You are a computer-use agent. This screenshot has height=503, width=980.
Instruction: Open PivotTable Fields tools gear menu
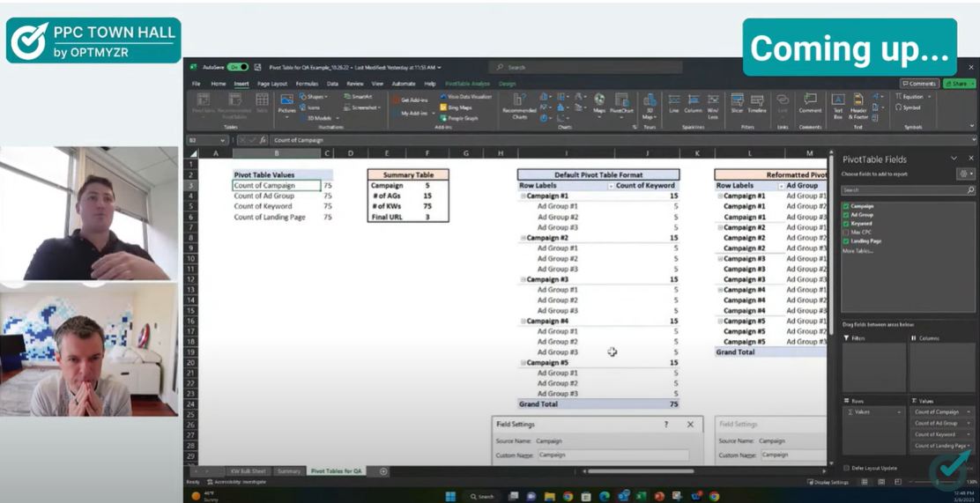[x=966, y=174]
